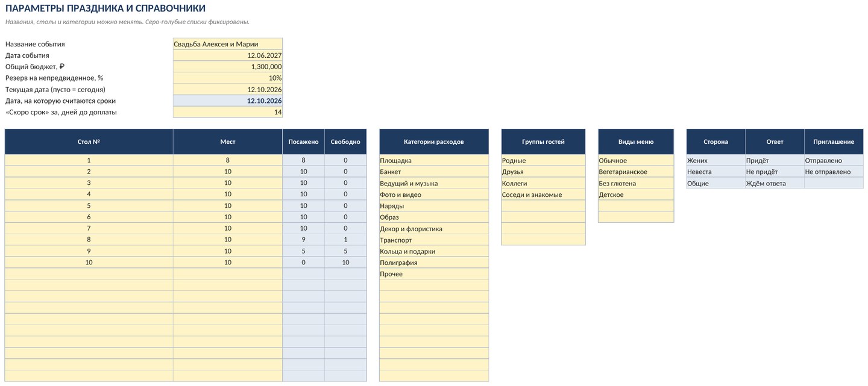Click the "Свободно" column header

(x=345, y=142)
